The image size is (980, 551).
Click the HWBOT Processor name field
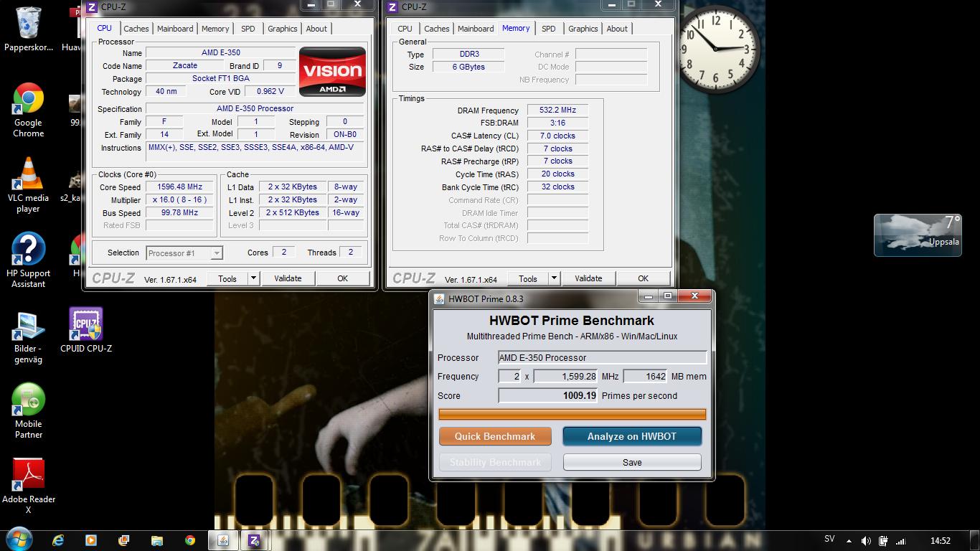click(x=603, y=357)
